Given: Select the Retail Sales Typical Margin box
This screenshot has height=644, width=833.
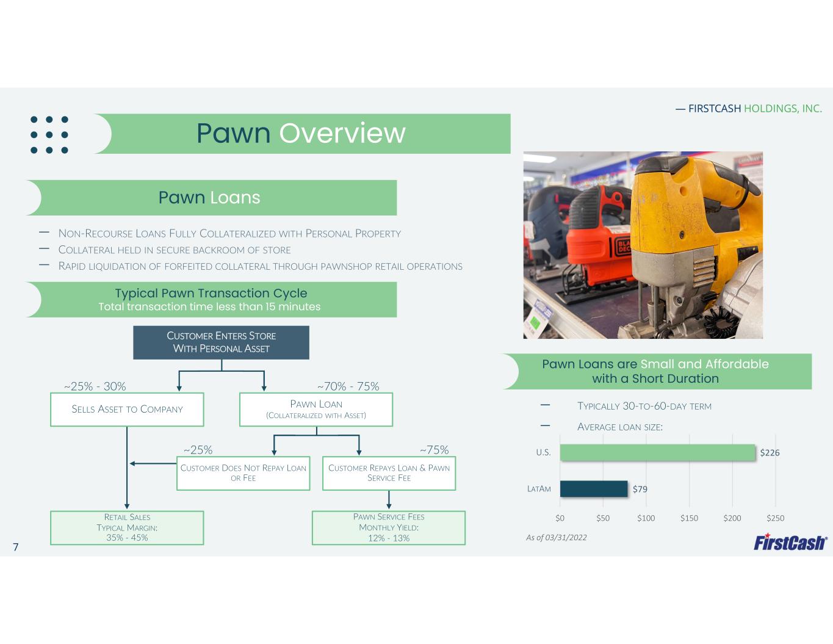Looking at the screenshot, I should pyautogui.click(x=127, y=527).
